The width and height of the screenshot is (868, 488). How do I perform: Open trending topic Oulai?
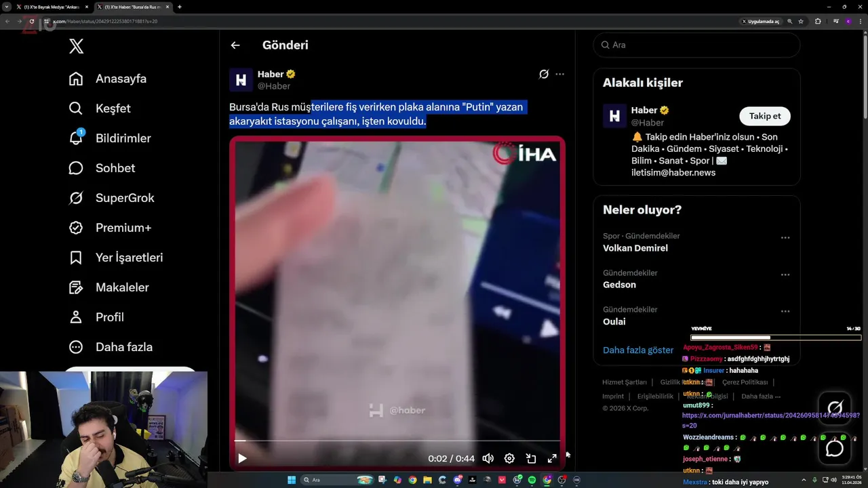(614, 321)
